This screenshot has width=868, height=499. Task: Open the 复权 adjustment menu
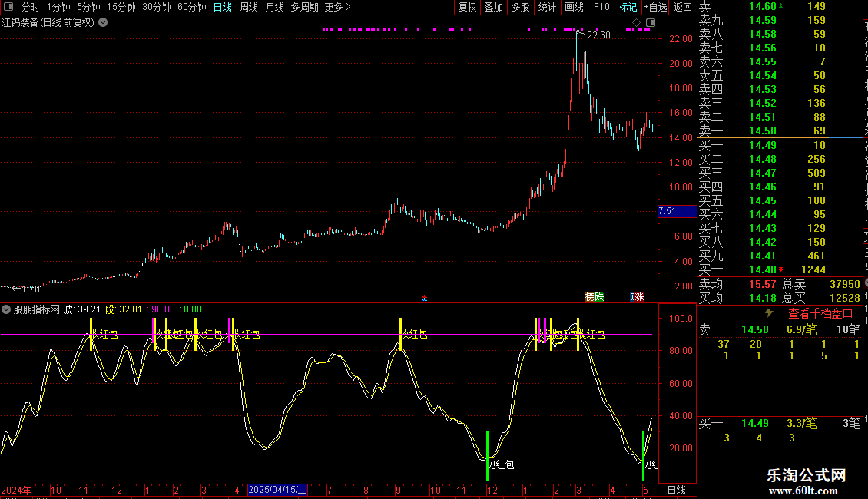[x=467, y=7]
